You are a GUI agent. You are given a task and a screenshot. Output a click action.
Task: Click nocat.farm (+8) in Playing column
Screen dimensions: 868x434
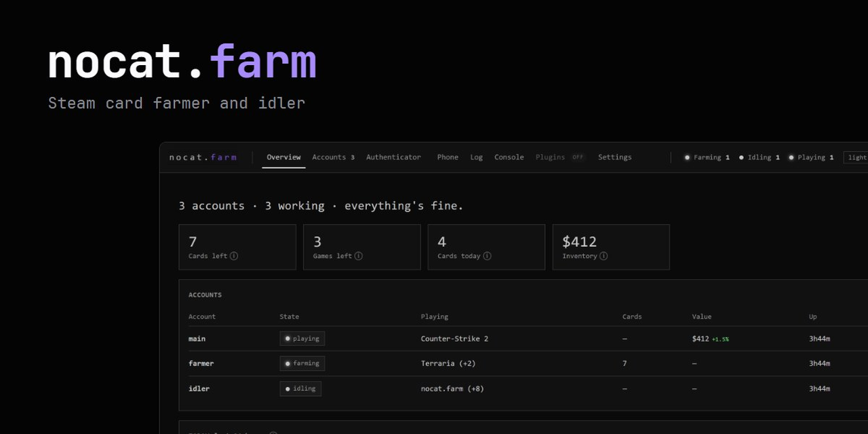click(452, 389)
